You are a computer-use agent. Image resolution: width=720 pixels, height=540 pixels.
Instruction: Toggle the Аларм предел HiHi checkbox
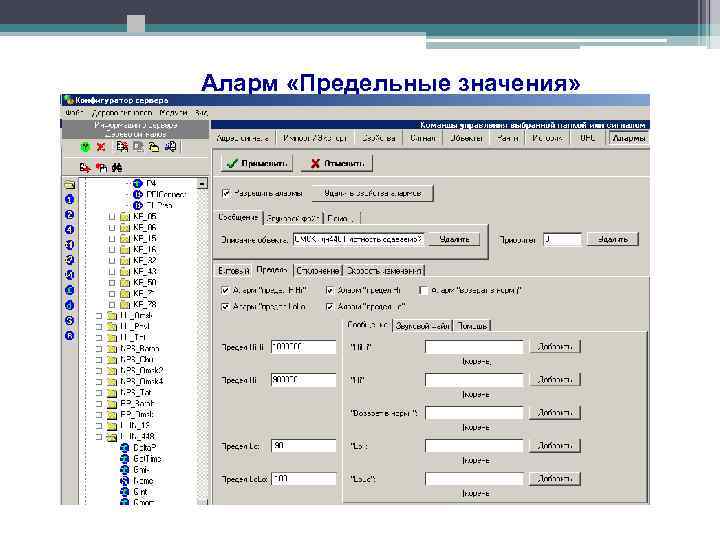(x=225, y=290)
